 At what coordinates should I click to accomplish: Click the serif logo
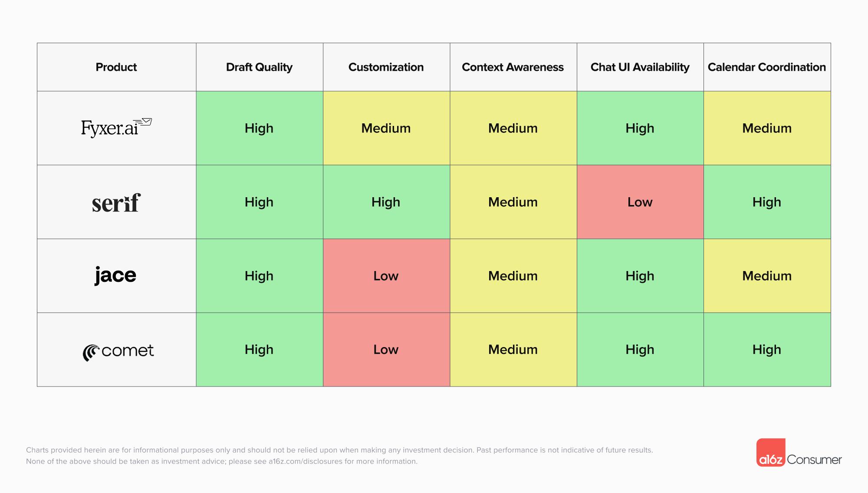[116, 203]
